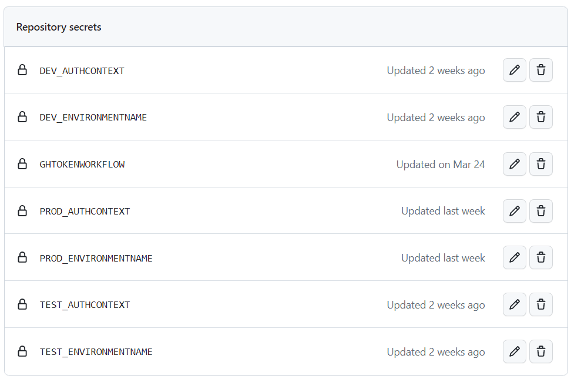Edit TEST_AUTHCONTEXT with the pencil icon

coord(514,304)
